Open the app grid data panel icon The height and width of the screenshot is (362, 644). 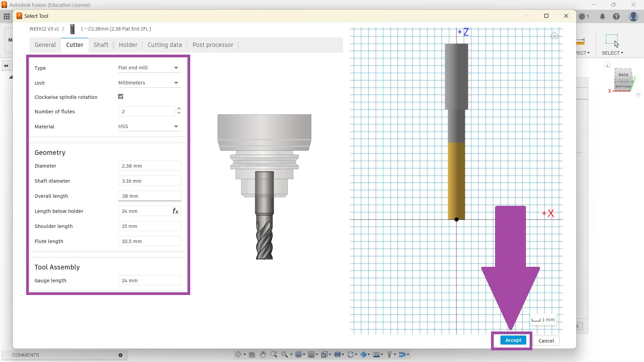tap(7, 16)
